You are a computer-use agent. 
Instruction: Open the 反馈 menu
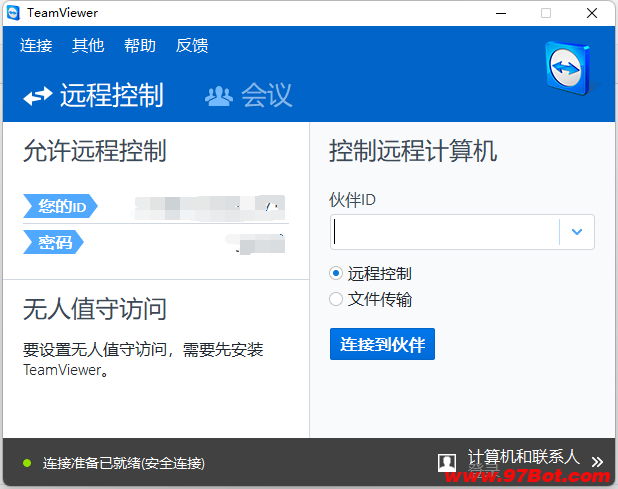click(x=192, y=46)
